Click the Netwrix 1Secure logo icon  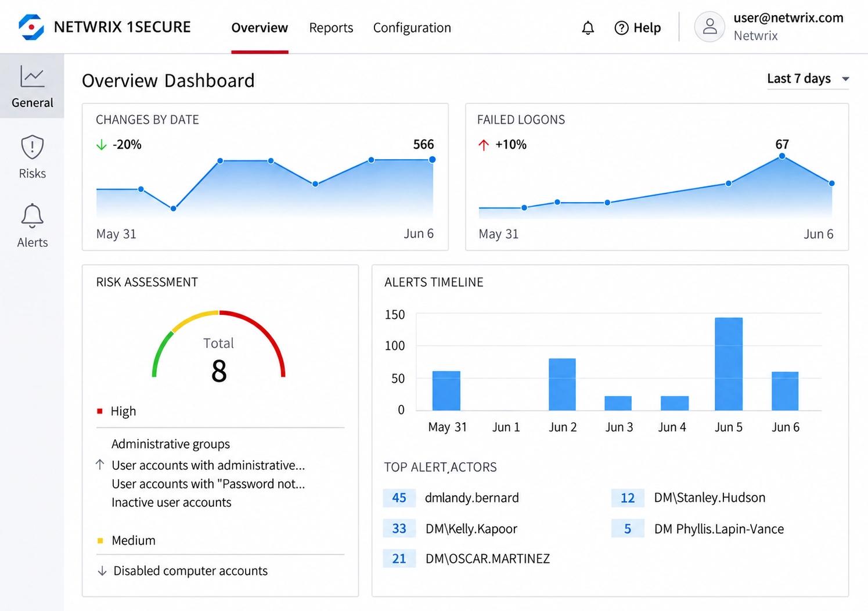pyautogui.click(x=31, y=27)
